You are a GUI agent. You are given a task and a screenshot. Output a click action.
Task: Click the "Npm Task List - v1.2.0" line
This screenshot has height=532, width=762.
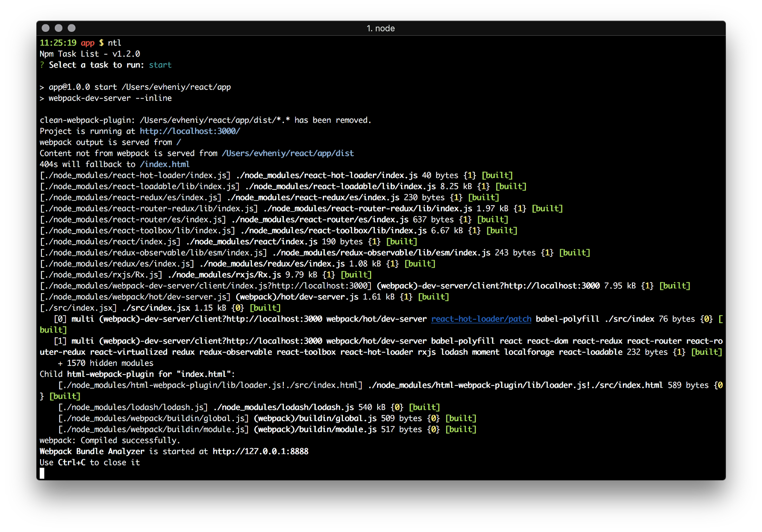[90, 54]
